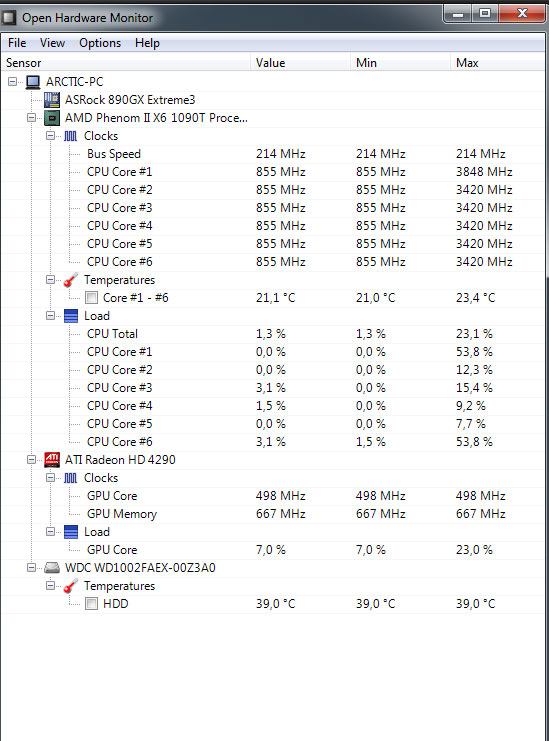Open the View menu
The image size is (549, 741).
pos(52,43)
